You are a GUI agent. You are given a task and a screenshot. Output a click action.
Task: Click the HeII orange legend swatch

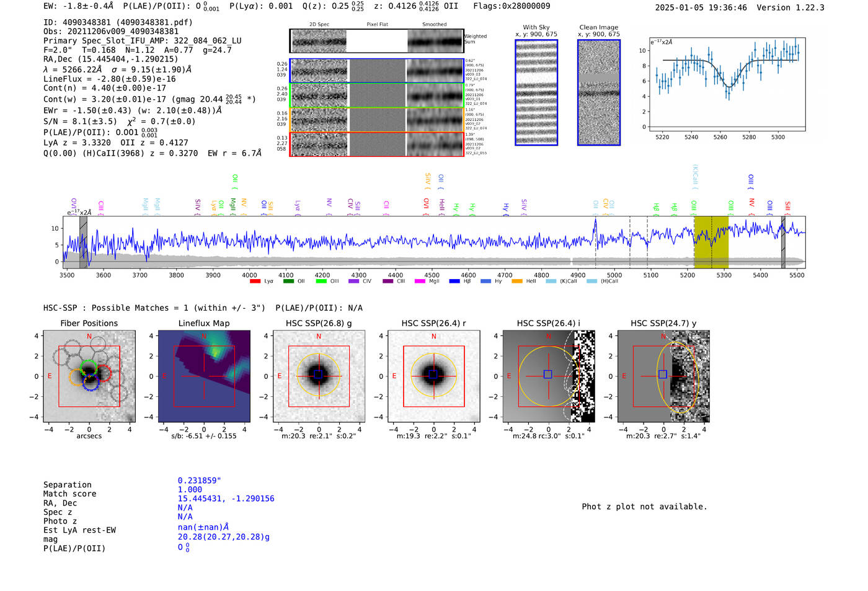pos(517,282)
